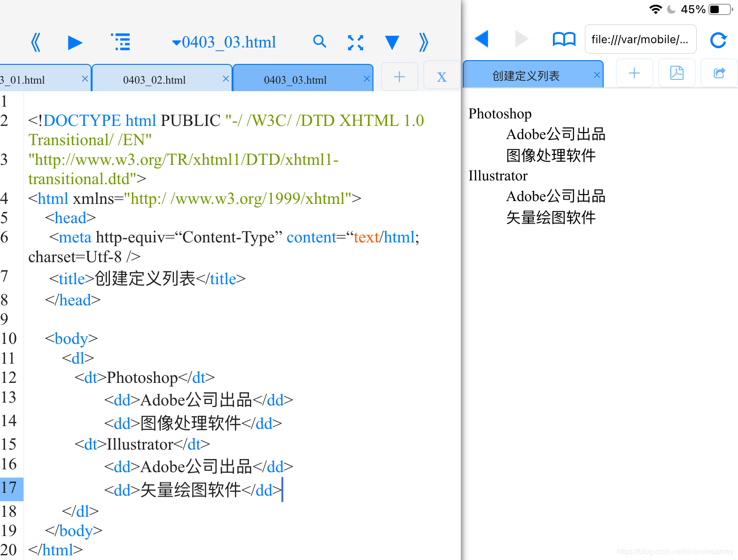Run the code with the play icon
Image resolution: width=738 pixels, height=560 pixels.
click(75, 43)
